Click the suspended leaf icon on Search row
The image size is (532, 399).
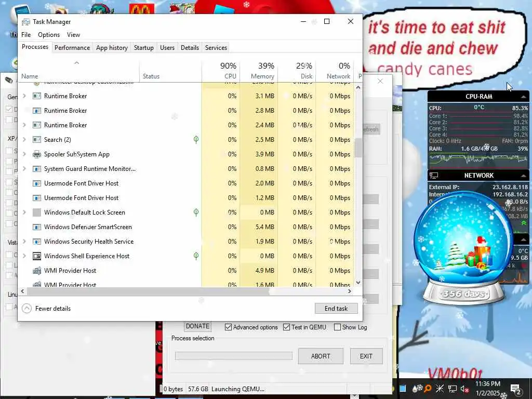click(196, 139)
